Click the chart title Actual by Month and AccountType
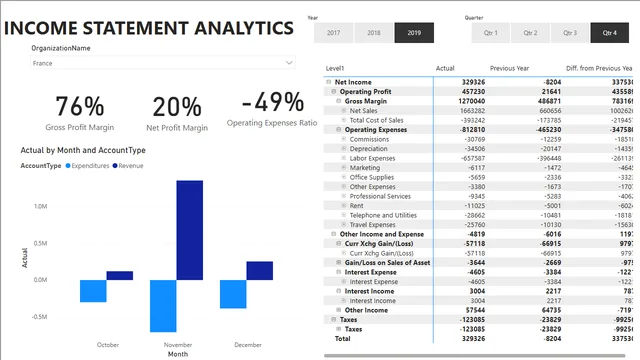The width and height of the screenshot is (640, 360). pyautogui.click(x=83, y=150)
